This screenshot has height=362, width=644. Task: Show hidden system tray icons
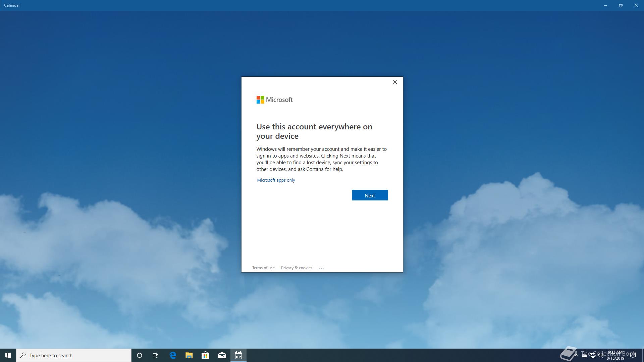(577, 355)
